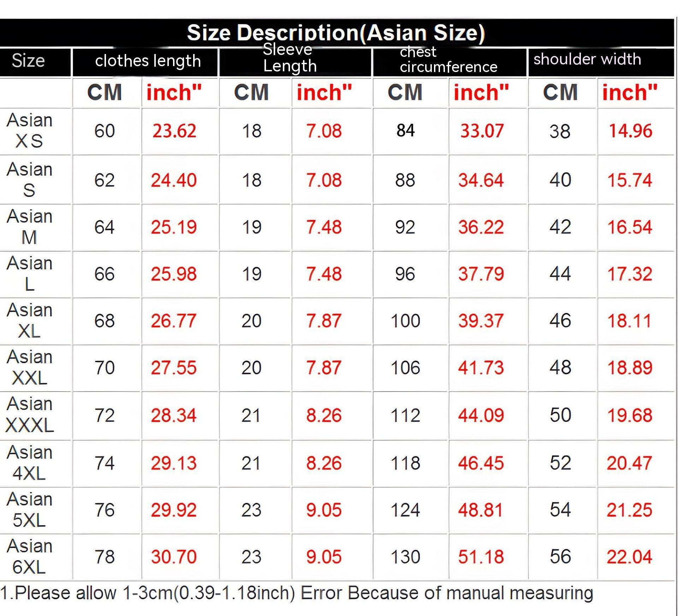The width and height of the screenshot is (678, 616).
Task: Select the "chest circumference" header cell
Action: click(448, 59)
